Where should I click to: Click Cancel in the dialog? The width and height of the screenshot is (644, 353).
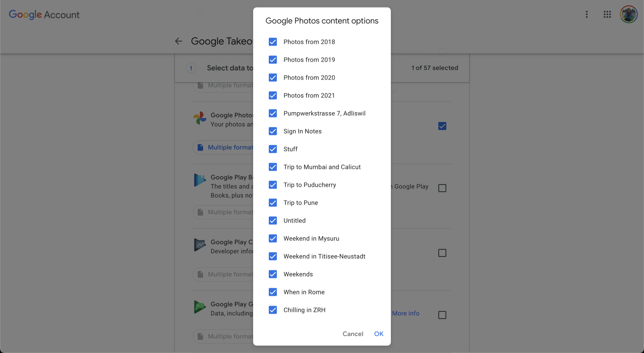353,334
